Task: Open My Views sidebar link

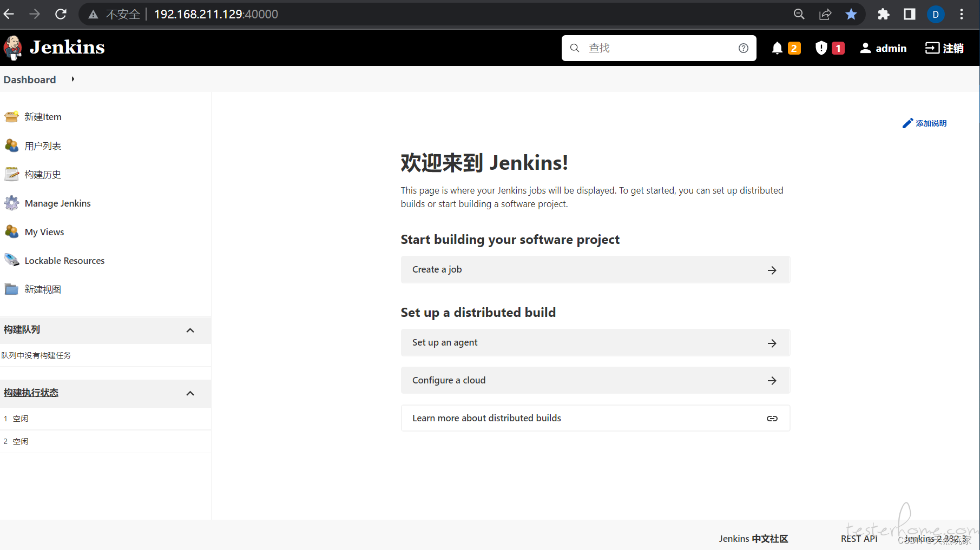Action: 44,232
